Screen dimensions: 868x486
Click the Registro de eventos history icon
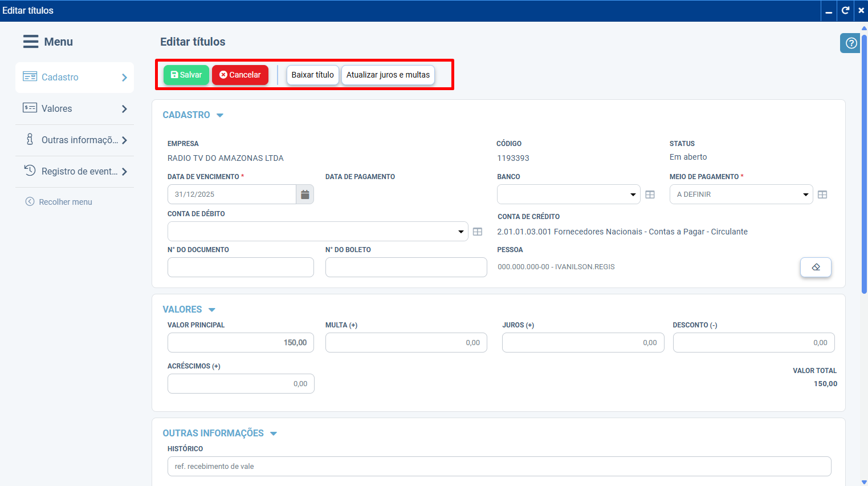30,170
